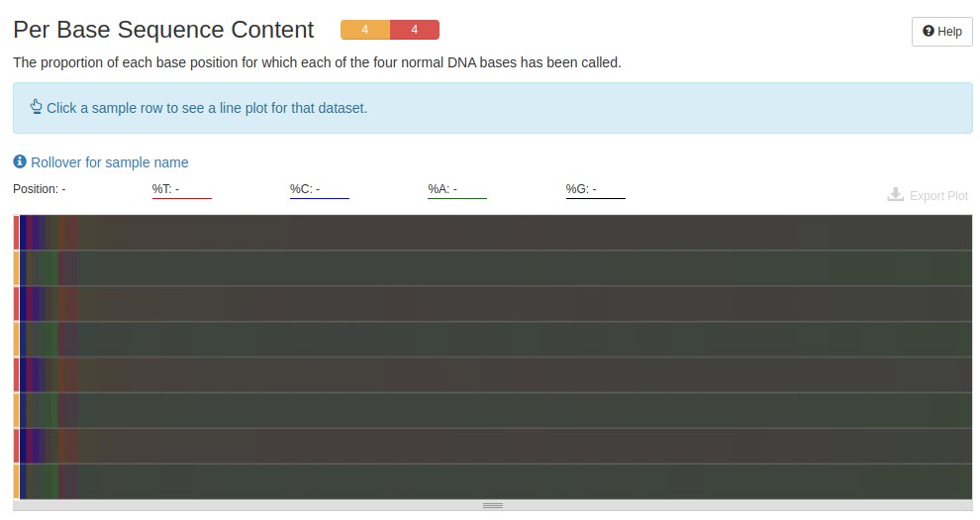Select the first heatmap sample row
Screen dimensions: 980x520
pos(493,233)
